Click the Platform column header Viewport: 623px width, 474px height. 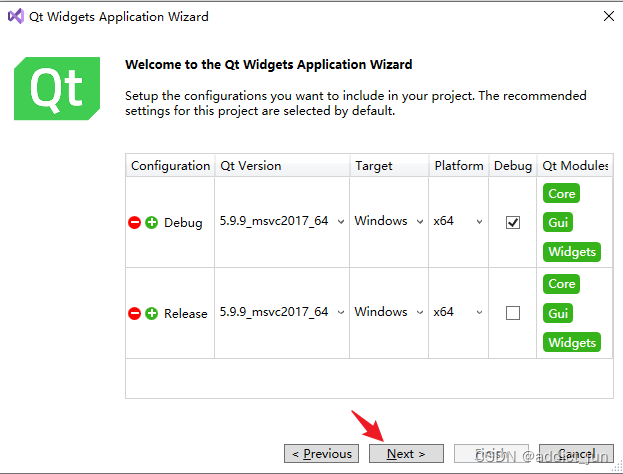point(459,166)
